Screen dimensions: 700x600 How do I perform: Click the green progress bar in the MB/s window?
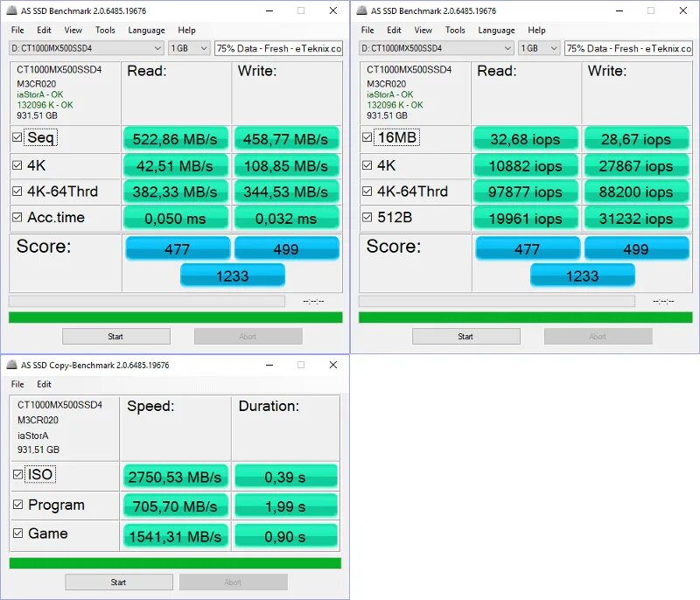(176, 317)
